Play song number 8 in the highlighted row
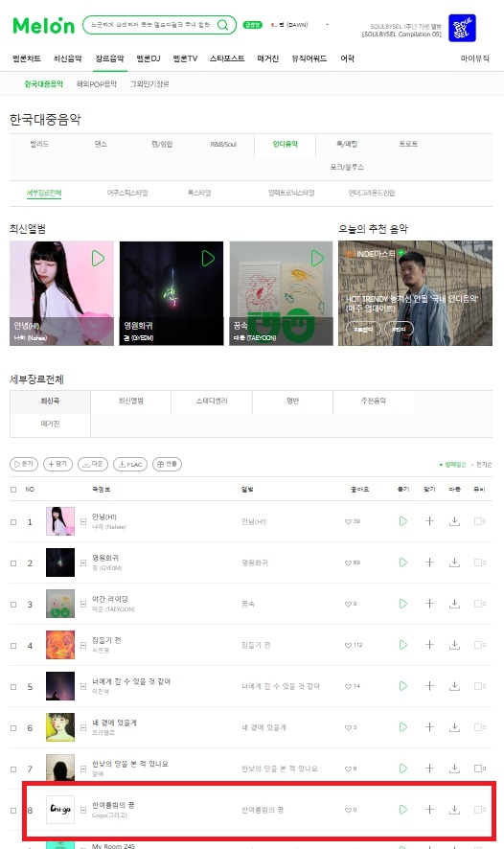Image resolution: width=504 pixels, height=849 pixels. tap(402, 810)
